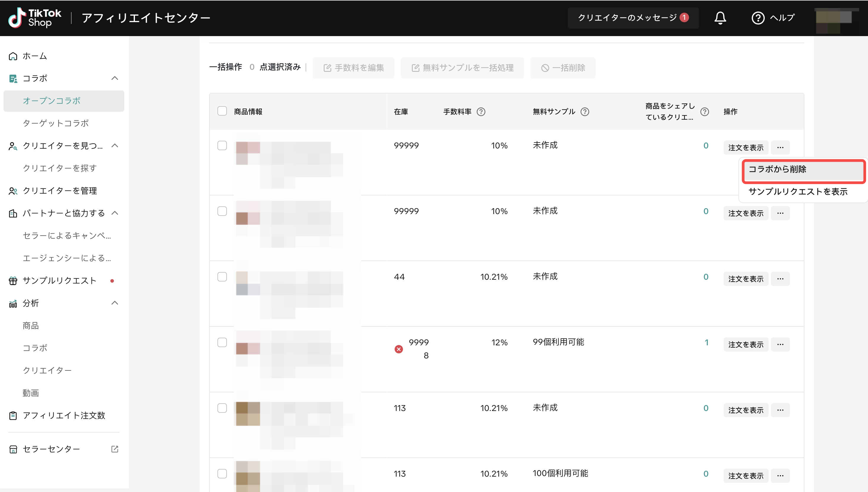Click the TikTok Shop logo
Image resolution: width=868 pixels, height=492 pixels.
pos(35,17)
